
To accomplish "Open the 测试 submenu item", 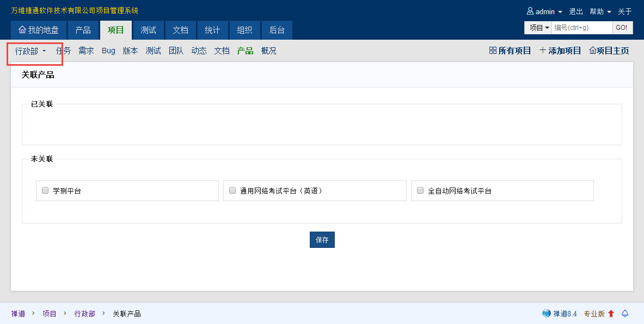I will click(x=153, y=51).
